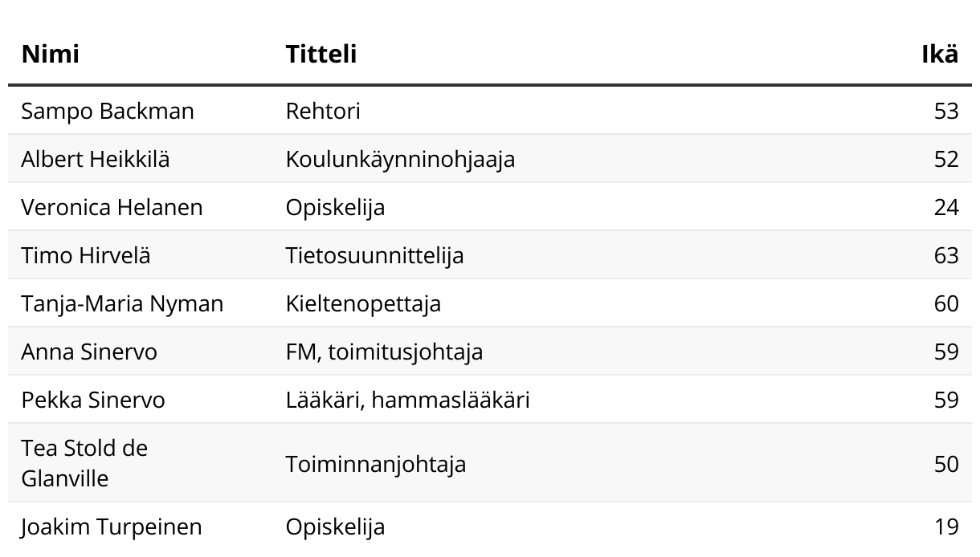Select the name Tea Stold de Glanville
Screen dimensions: 980x557
tap(84, 463)
